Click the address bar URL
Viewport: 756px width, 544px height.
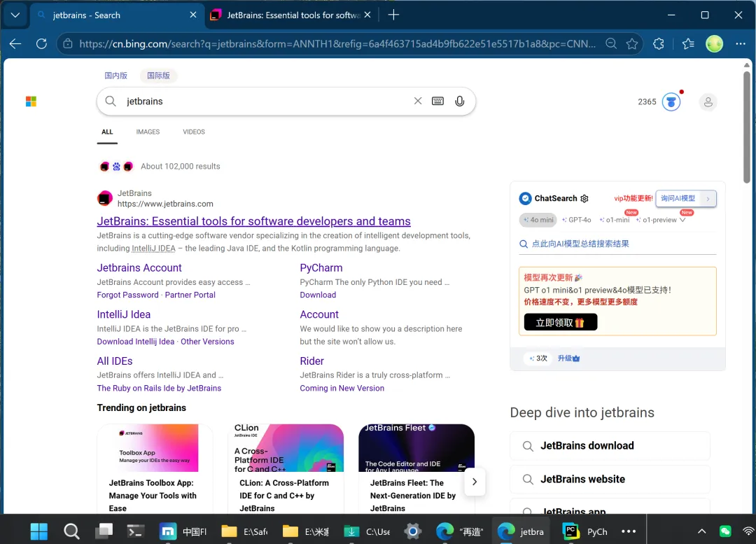(x=337, y=44)
